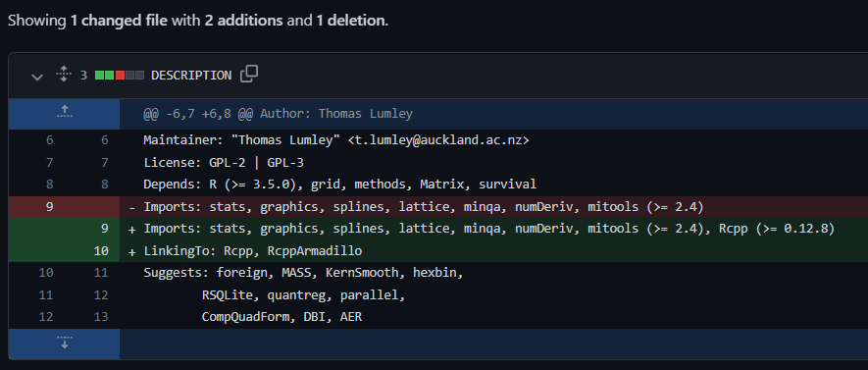Screen dimensions: 868x370
Task: Expand all lines icon beside DESCRIPTION
Action: coord(64,75)
